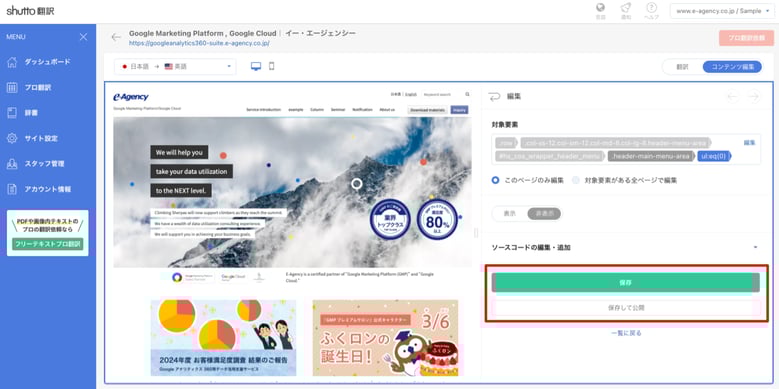779x389 pixels.
Task: Click the staff management people icon
Action: pos(12,164)
